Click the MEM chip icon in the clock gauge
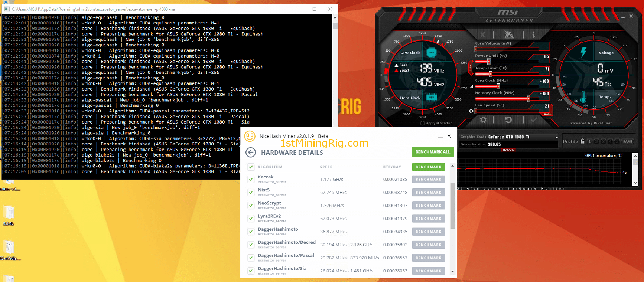Screen dimensions: 644x282 point(431,97)
